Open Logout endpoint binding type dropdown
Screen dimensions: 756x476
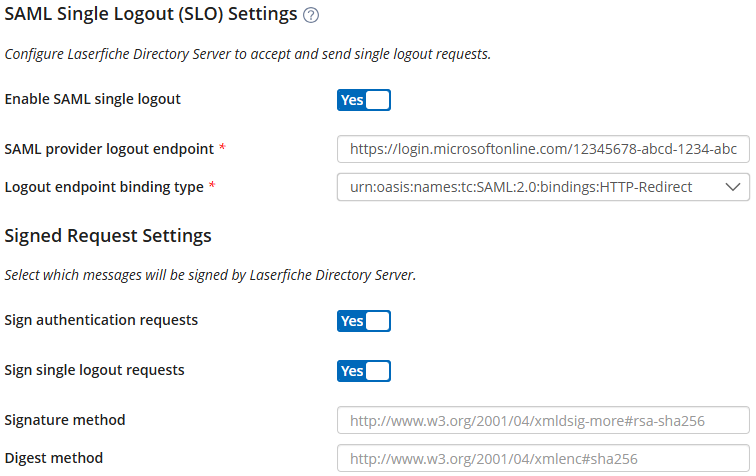(x=543, y=187)
